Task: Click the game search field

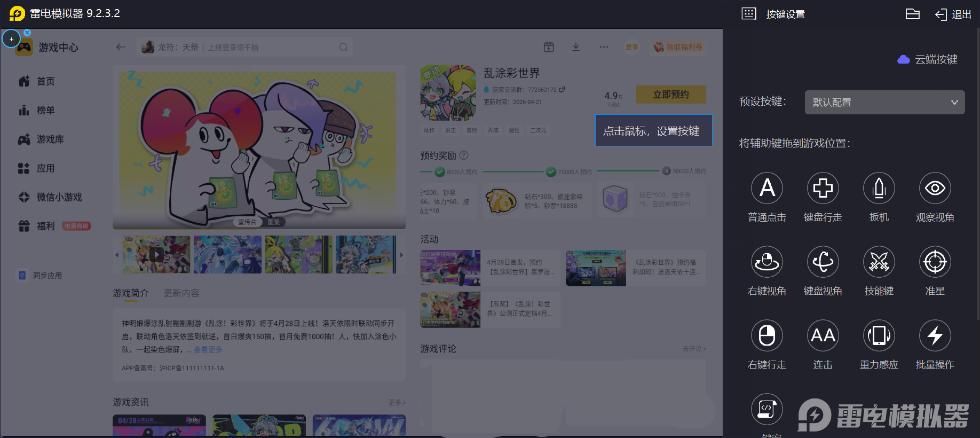Action: (244, 47)
